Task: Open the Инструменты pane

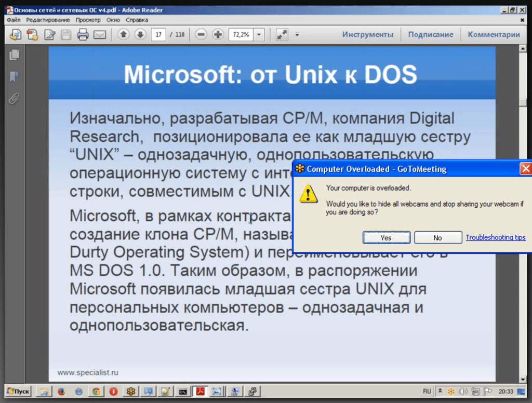Action: 368,35
